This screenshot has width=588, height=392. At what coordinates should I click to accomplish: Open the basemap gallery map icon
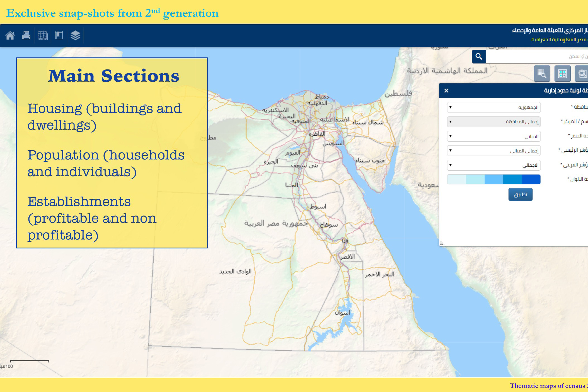click(x=43, y=35)
